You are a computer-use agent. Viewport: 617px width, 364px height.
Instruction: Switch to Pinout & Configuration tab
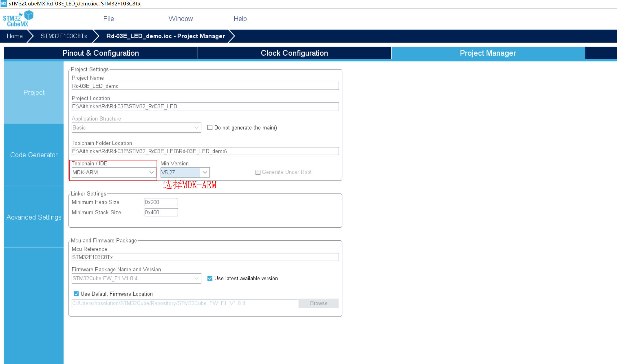coord(101,53)
